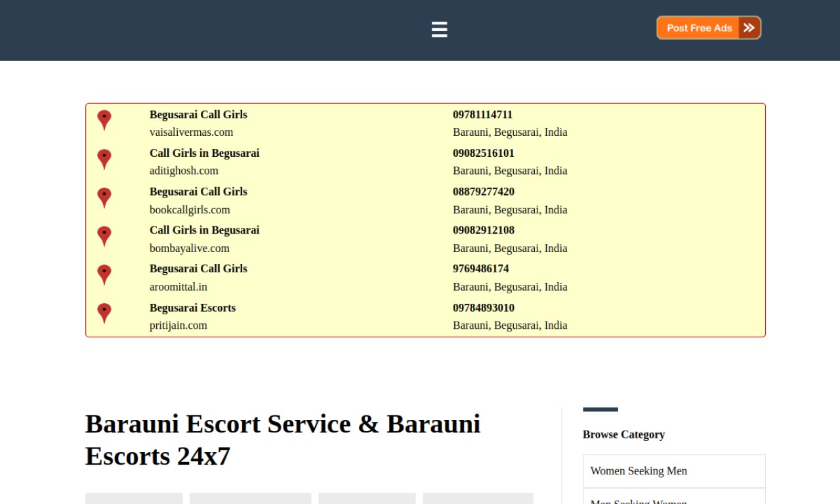
Task: Click location text under 09784893010
Action: [510, 325]
